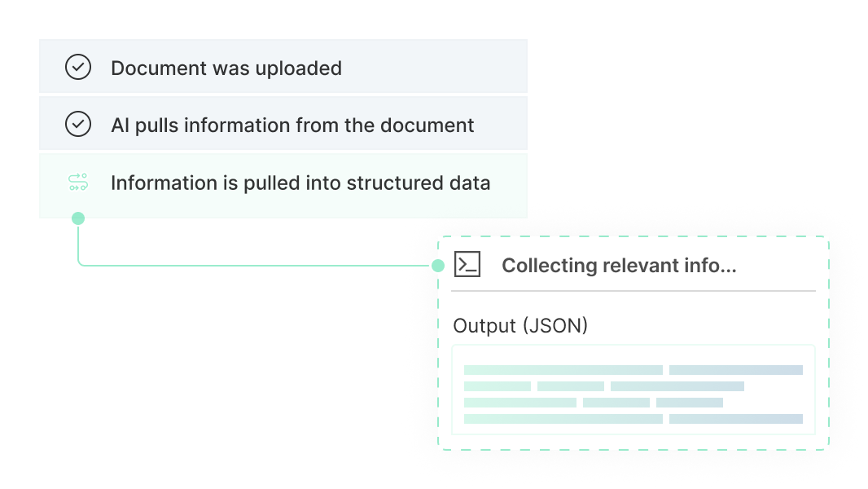Screen dimensions: 868x489
Task: Click the rightmost bar in third JSON output row
Action: point(689,403)
